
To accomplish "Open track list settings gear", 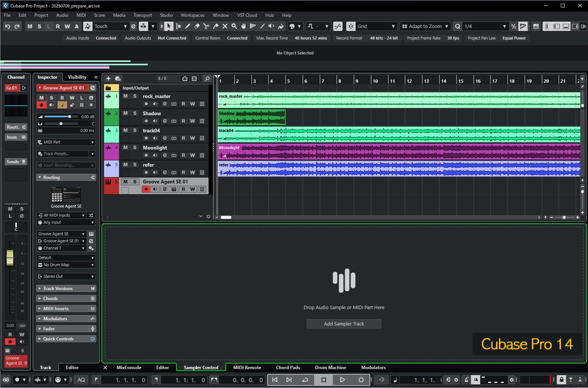I will coord(208,216).
